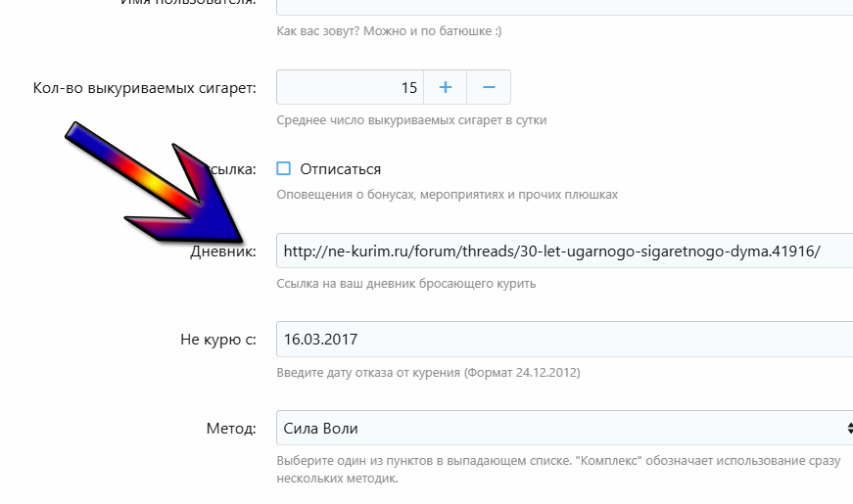Click the cigarette count field showing 15
Screen dimensions: 853x504
(350, 87)
